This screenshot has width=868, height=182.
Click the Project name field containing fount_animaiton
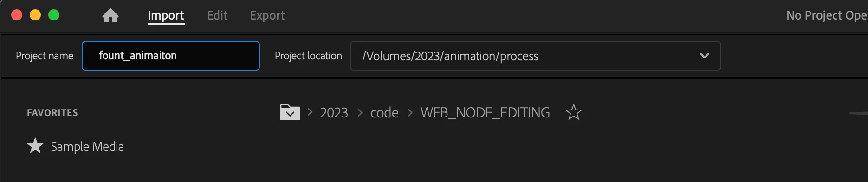pos(171,56)
